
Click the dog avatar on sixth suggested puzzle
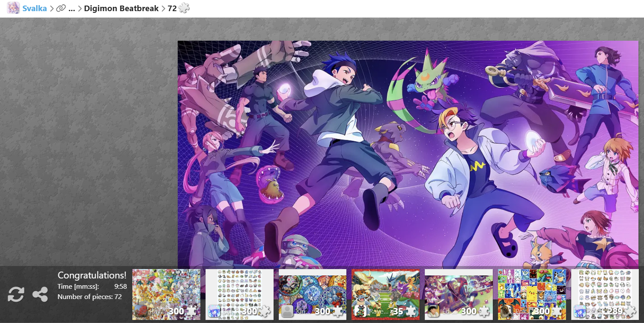(507, 311)
